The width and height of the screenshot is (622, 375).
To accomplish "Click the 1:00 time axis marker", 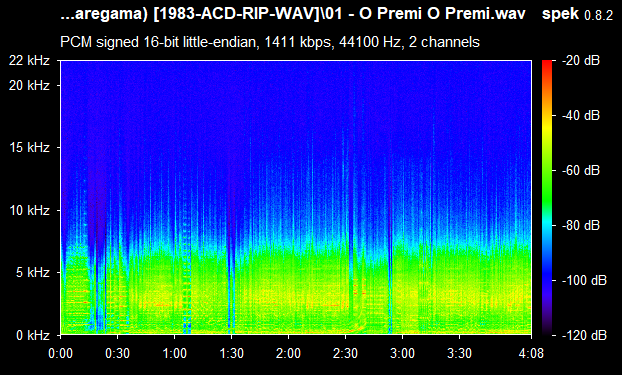I will coord(175,353).
